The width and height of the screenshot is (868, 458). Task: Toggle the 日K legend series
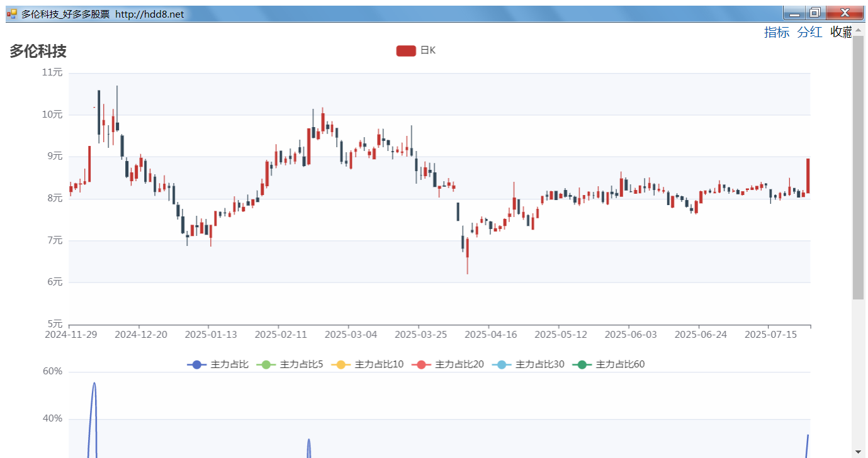point(416,50)
